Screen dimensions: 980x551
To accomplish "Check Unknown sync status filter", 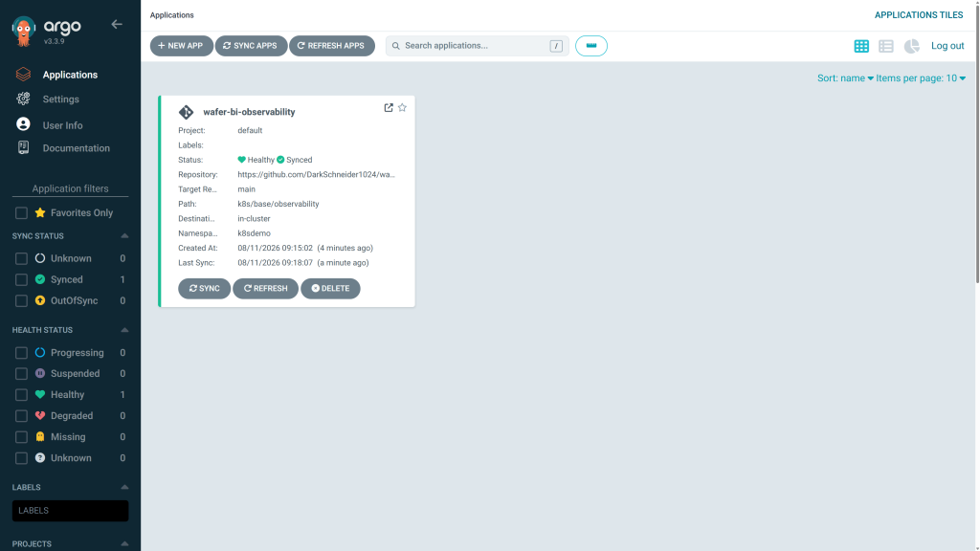I will pos(21,258).
